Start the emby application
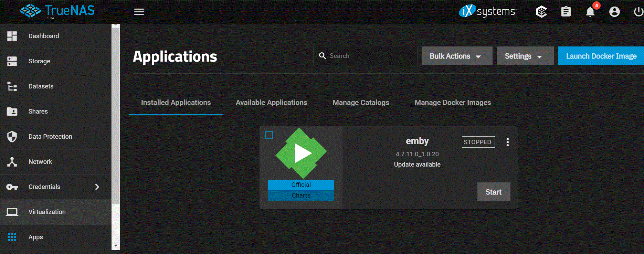 click(x=493, y=192)
